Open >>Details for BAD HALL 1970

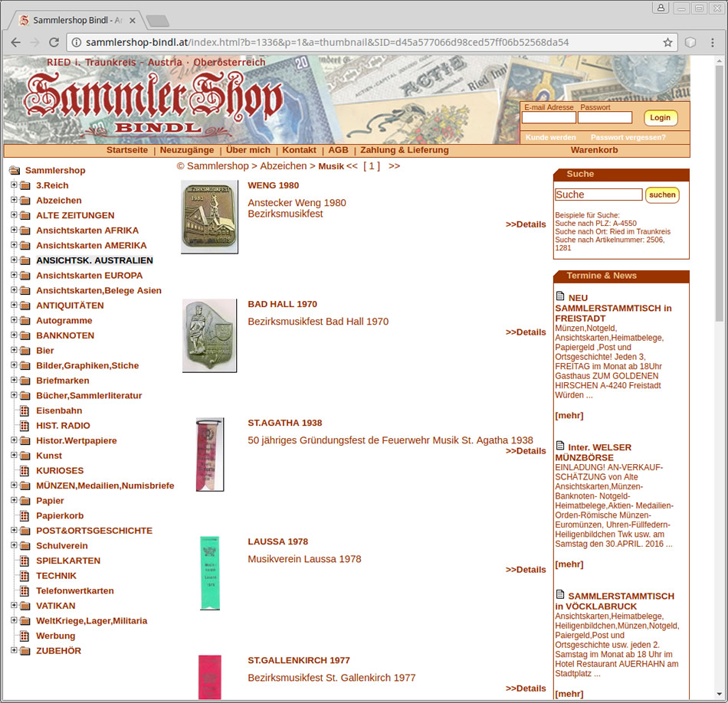pyautogui.click(x=526, y=332)
